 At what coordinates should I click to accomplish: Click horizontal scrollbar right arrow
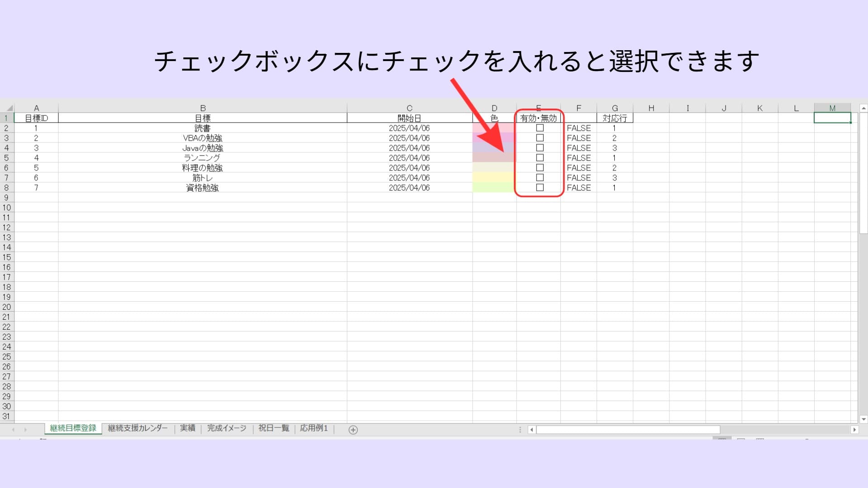pos(854,430)
